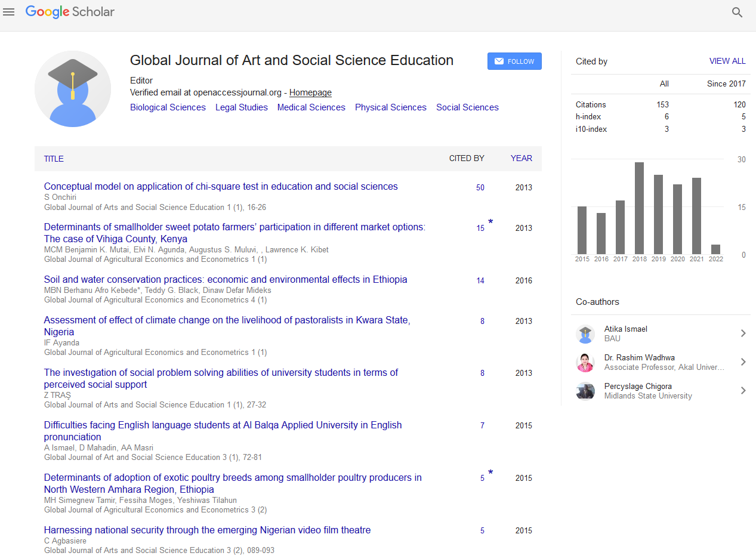756x559 pixels.
Task: Sort publications by Year column header
Action: coord(521,159)
